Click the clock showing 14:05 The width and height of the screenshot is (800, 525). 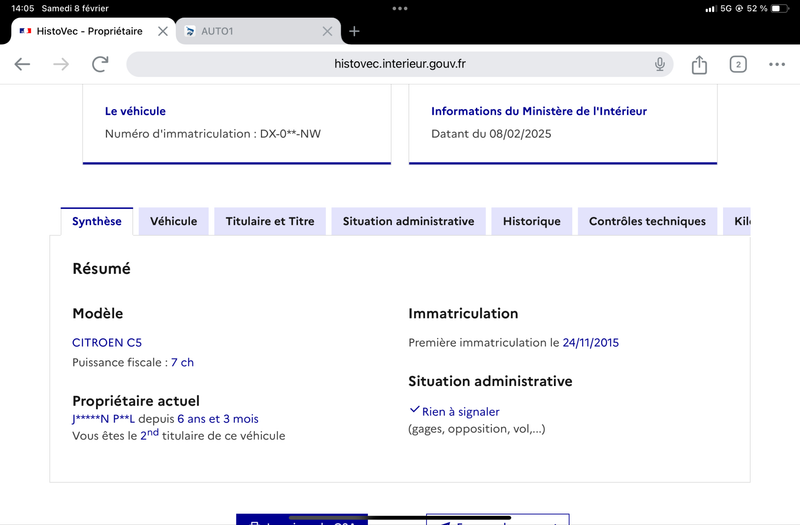pyautogui.click(x=22, y=8)
